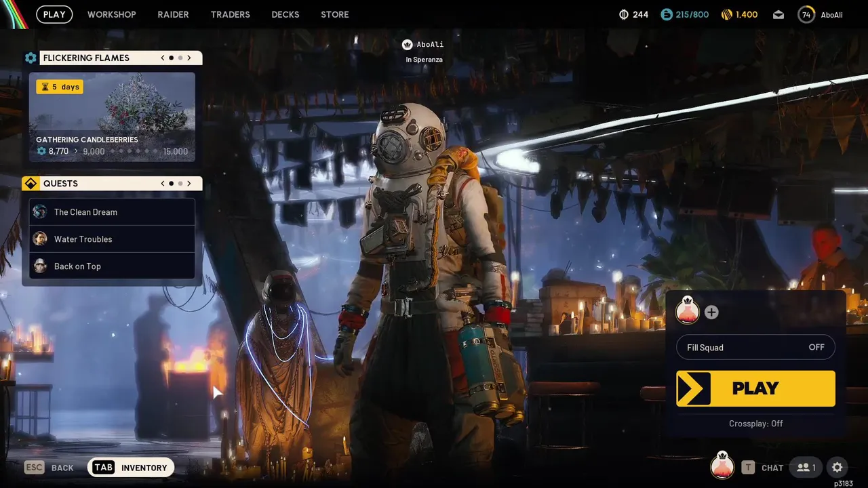Click the level 74 badge icon
The height and width of the screenshot is (488, 868).
pyautogui.click(x=806, y=14)
